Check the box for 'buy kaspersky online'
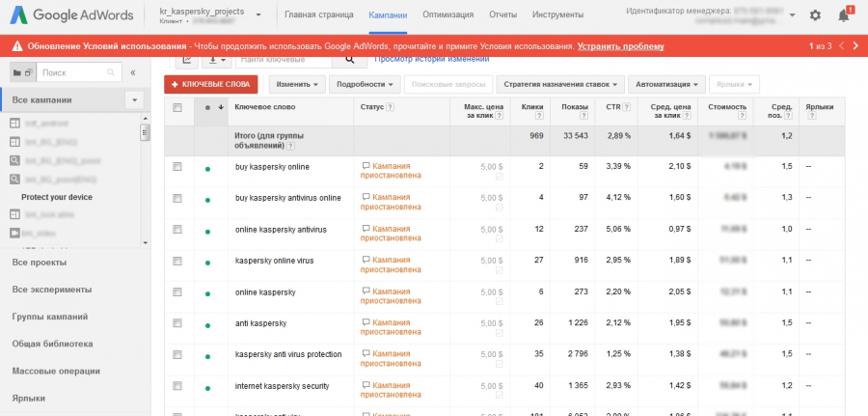Screen dimensions: 868x416 point(177,167)
